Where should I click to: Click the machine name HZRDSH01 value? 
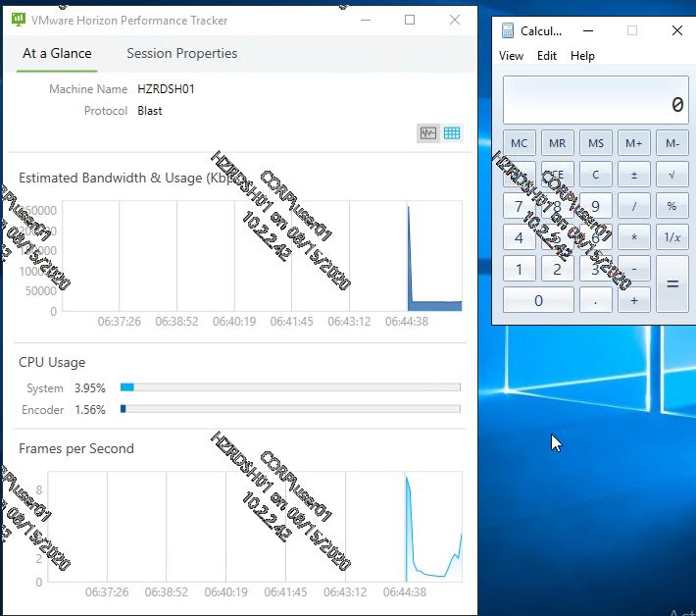(x=166, y=89)
